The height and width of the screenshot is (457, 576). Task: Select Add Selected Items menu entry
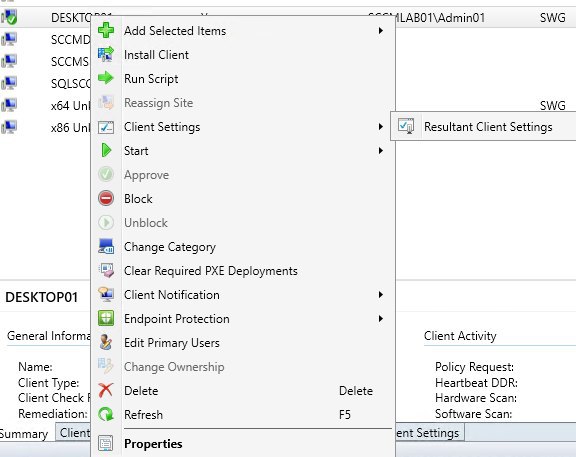tap(242, 31)
